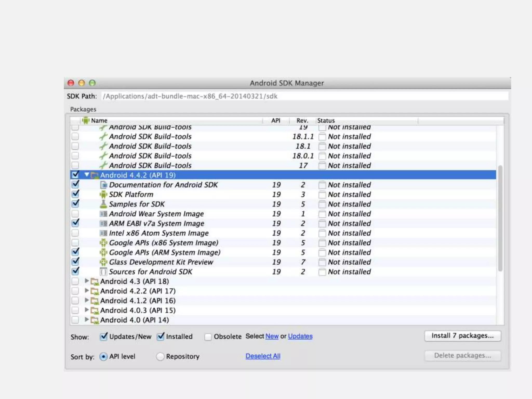
Task: Expand the Android 4.0 (API 14) group
Action: coord(87,320)
